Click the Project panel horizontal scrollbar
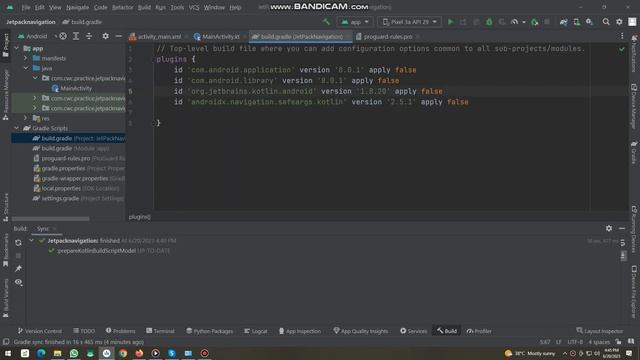This screenshot has height=360, width=640. point(51,219)
